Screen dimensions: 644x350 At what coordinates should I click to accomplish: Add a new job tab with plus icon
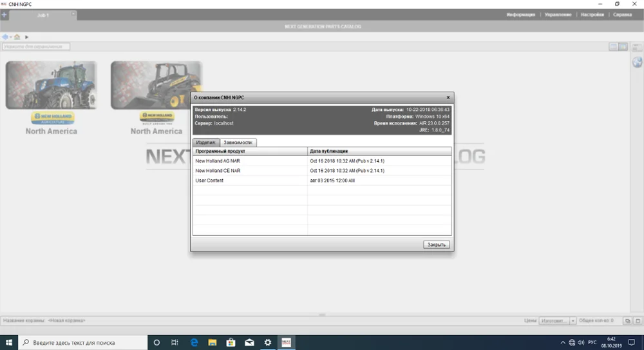pyautogui.click(x=4, y=15)
